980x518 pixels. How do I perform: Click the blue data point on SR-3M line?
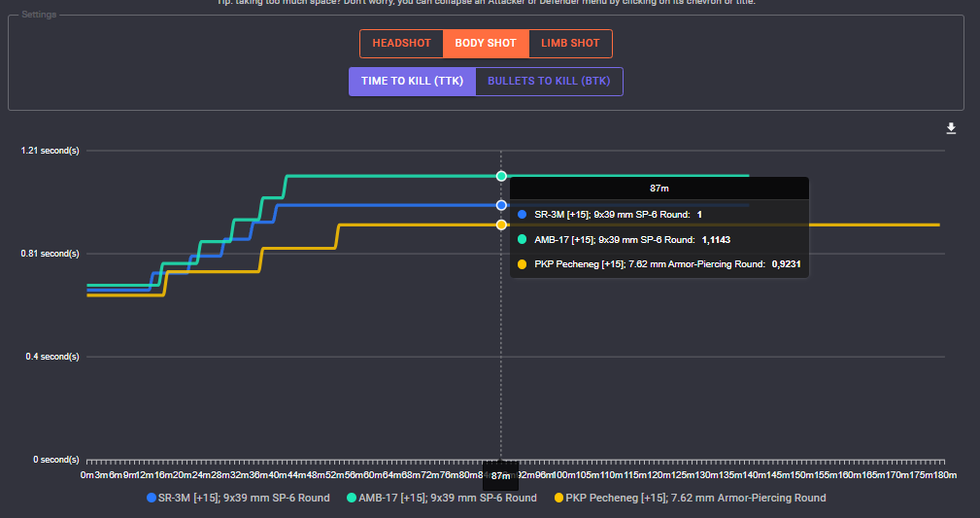pos(501,205)
